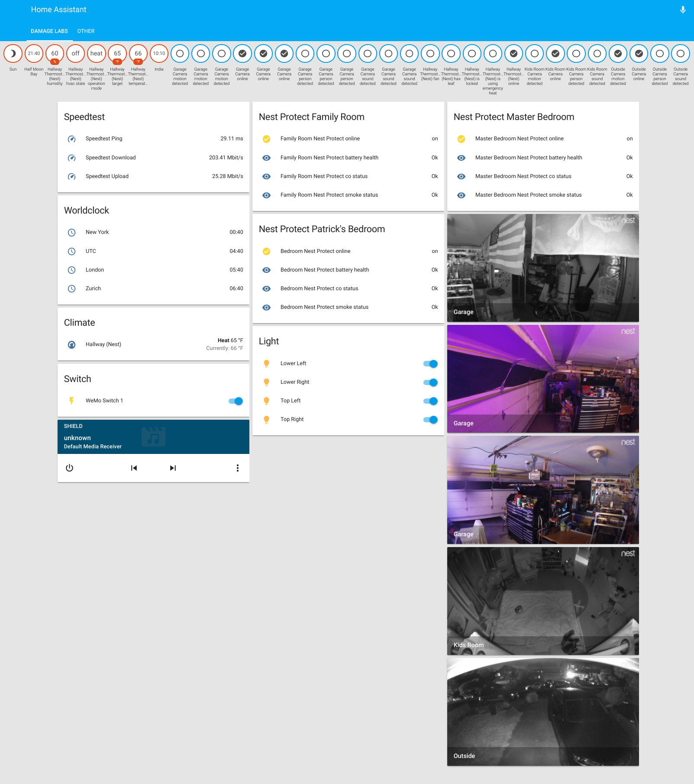This screenshot has height=784, width=694.
Task: Click the Half Moon Bay 21:40 badge
Action: (34, 54)
